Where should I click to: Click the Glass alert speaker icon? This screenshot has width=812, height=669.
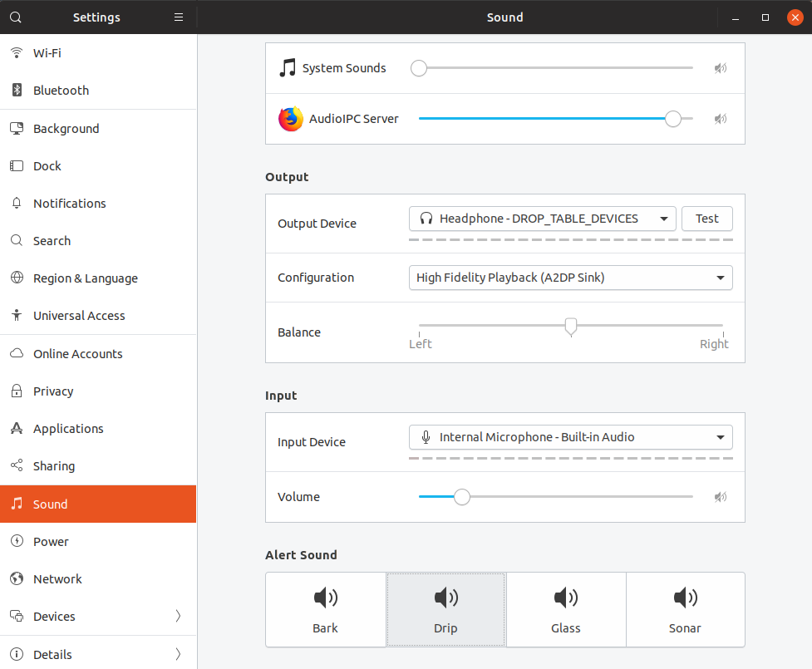coord(565,598)
